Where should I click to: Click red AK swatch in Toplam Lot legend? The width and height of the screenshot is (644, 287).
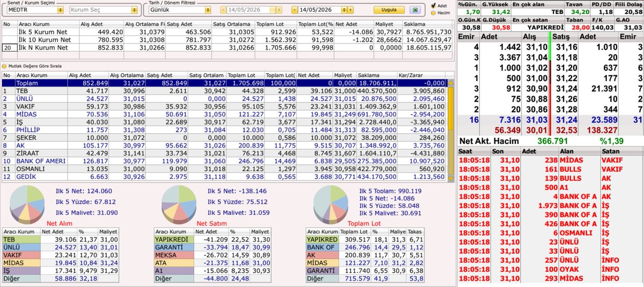point(323,255)
